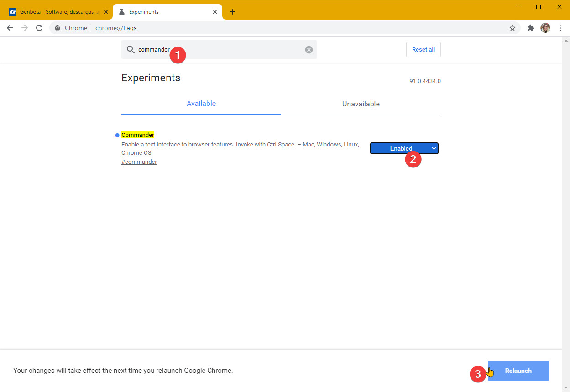Image resolution: width=570 pixels, height=392 pixels.
Task: Open Chrome's three-dot menu
Action: click(x=560, y=28)
